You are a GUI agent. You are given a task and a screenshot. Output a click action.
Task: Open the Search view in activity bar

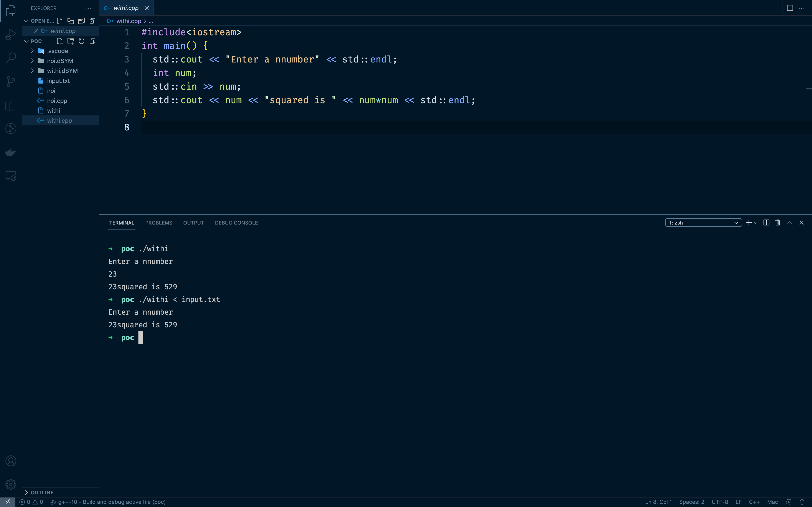(x=11, y=58)
